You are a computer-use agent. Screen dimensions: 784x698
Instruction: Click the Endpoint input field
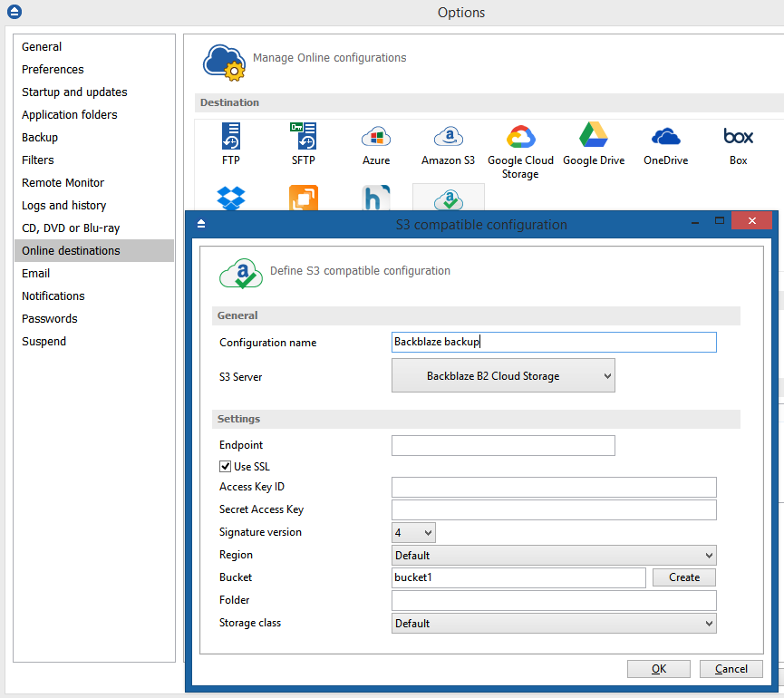point(503,445)
